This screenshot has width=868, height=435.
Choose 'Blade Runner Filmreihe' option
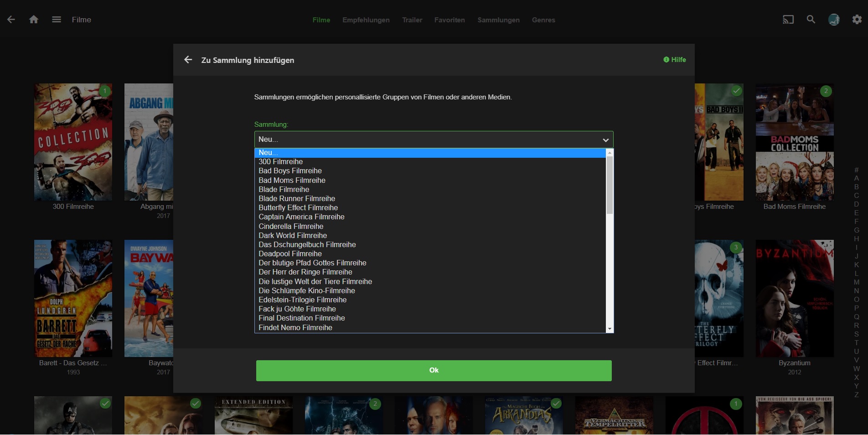pos(430,199)
